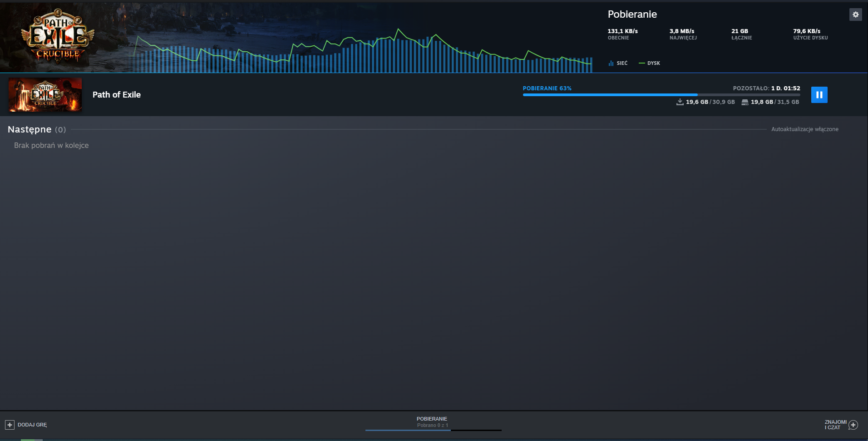Screen dimensions: 868x441
Task: Pause the Path of Exile download
Action: (819, 95)
